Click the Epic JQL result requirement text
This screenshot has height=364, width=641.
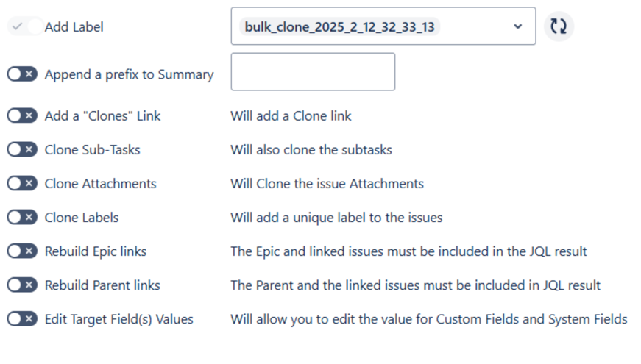point(408,251)
